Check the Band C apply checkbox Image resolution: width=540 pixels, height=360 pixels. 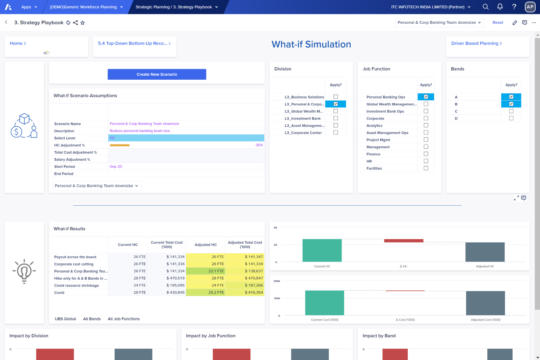click(x=511, y=111)
